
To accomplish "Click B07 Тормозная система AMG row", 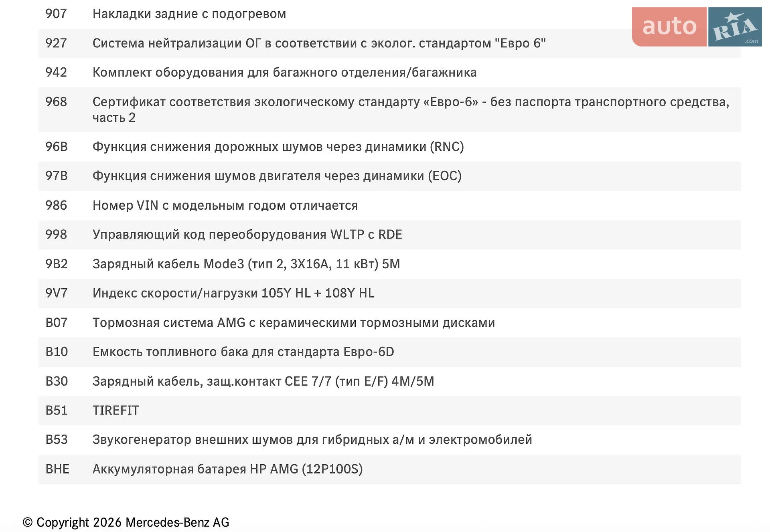I will pos(389,322).
